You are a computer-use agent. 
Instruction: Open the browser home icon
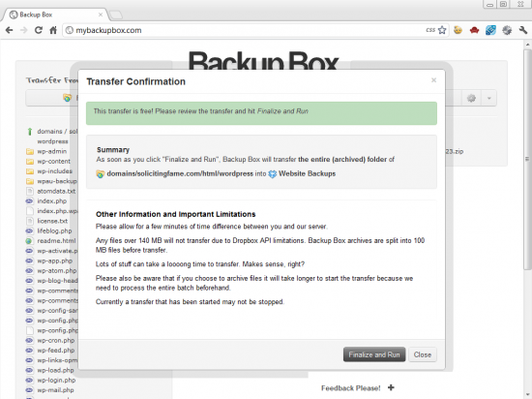click(53, 30)
